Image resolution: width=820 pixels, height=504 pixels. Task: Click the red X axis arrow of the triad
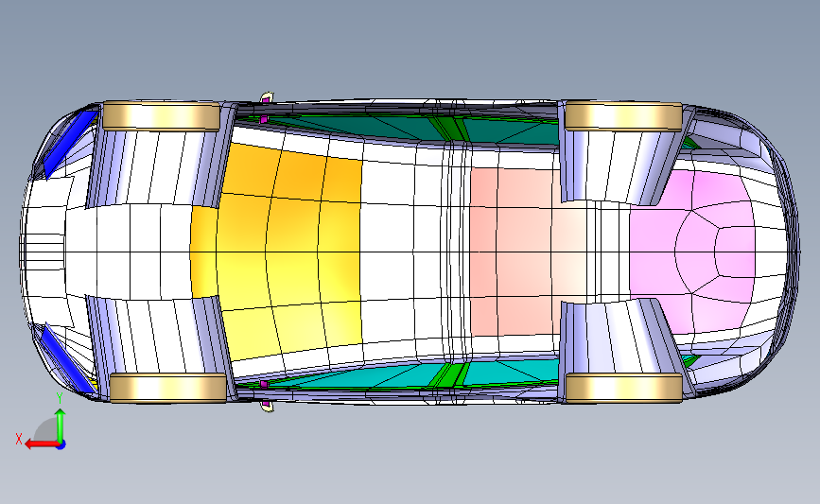41,444
